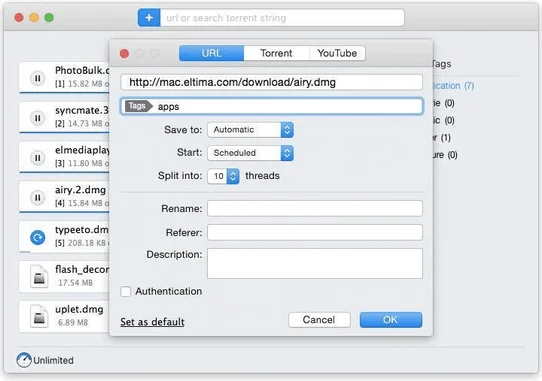
Task: Click the Unlimited speed text
Action: [53, 360]
